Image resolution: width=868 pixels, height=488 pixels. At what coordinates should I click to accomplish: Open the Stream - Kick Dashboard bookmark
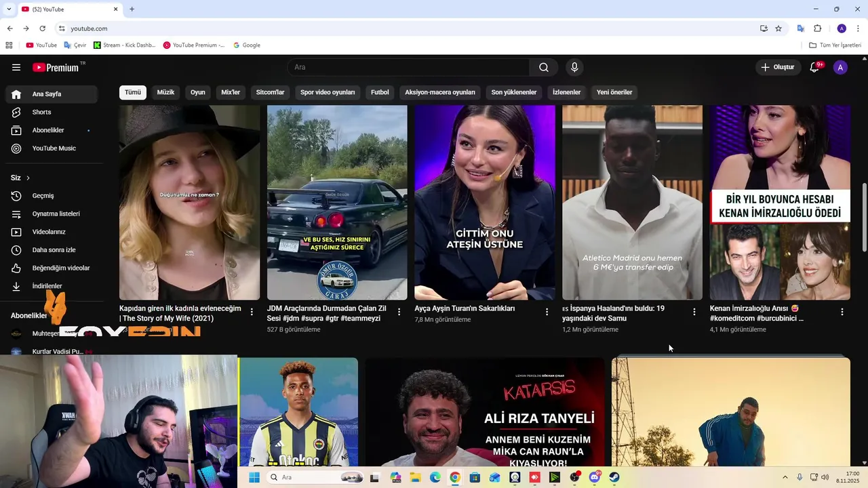tap(125, 45)
